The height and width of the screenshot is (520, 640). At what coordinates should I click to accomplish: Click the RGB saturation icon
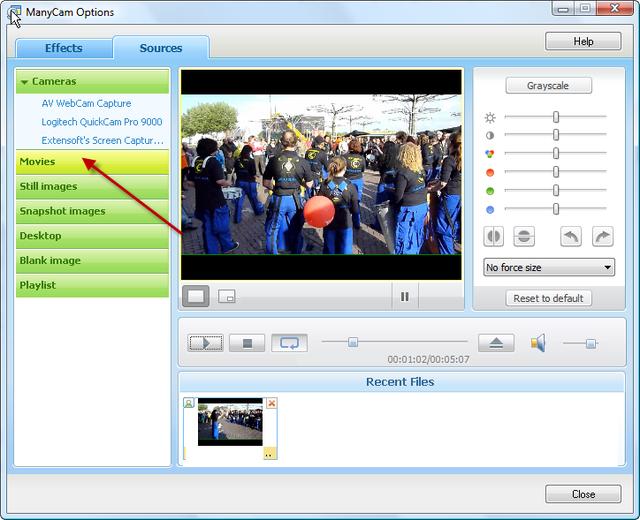pos(490,154)
